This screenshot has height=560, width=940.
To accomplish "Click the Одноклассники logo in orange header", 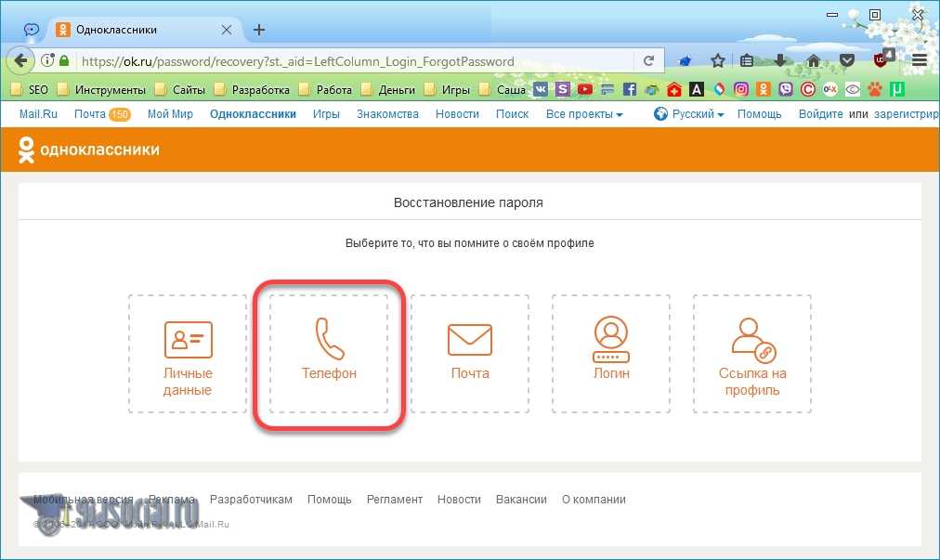I will [90, 150].
